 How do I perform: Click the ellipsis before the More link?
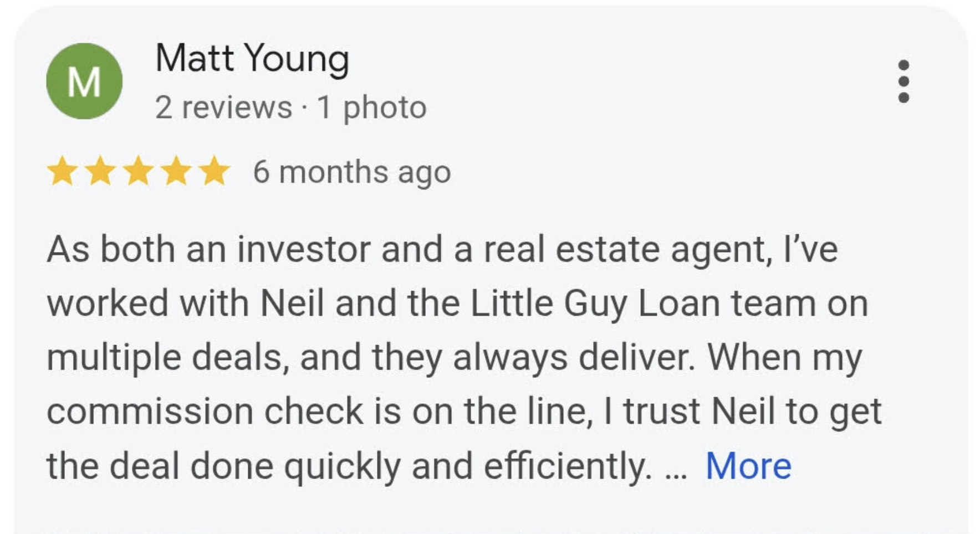pyautogui.click(x=675, y=468)
